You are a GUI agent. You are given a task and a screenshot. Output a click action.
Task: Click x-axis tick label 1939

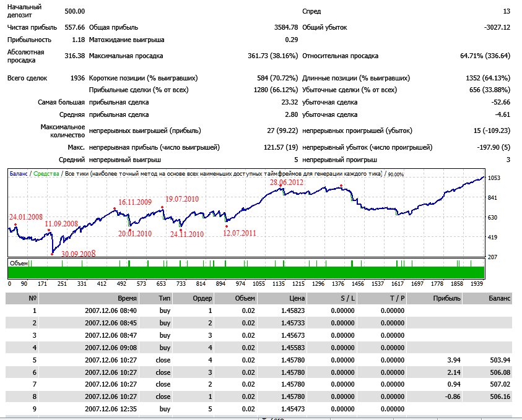point(477,284)
